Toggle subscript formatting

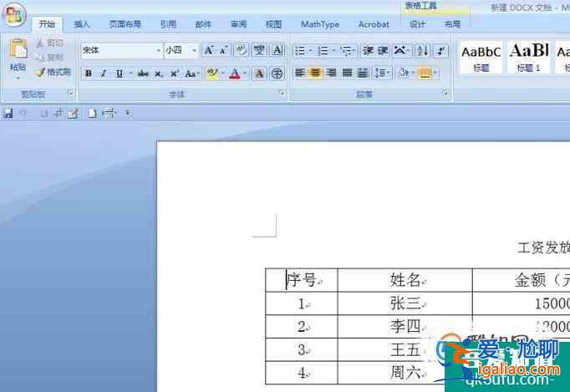[159, 74]
